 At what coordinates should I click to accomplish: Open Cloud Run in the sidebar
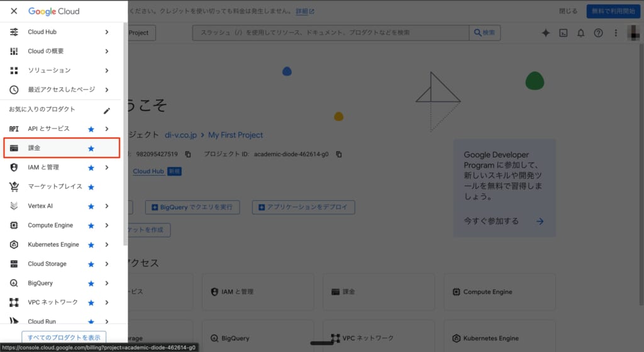[x=61, y=321]
